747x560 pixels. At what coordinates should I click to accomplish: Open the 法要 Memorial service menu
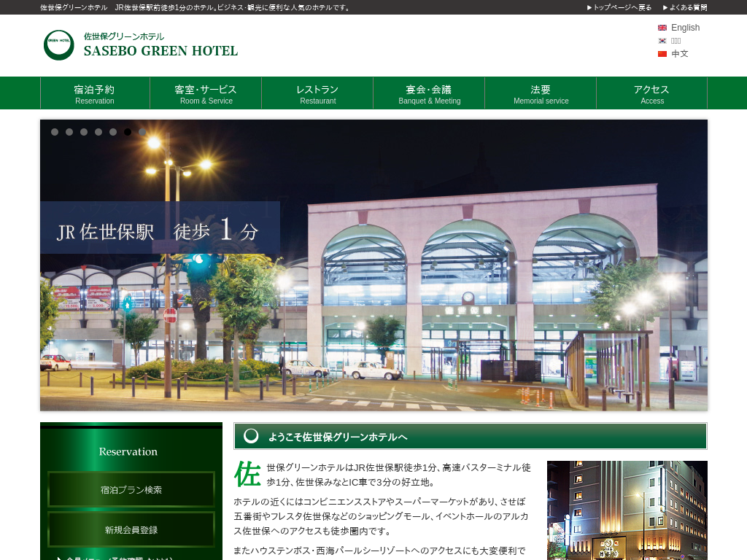tap(541, 93)
